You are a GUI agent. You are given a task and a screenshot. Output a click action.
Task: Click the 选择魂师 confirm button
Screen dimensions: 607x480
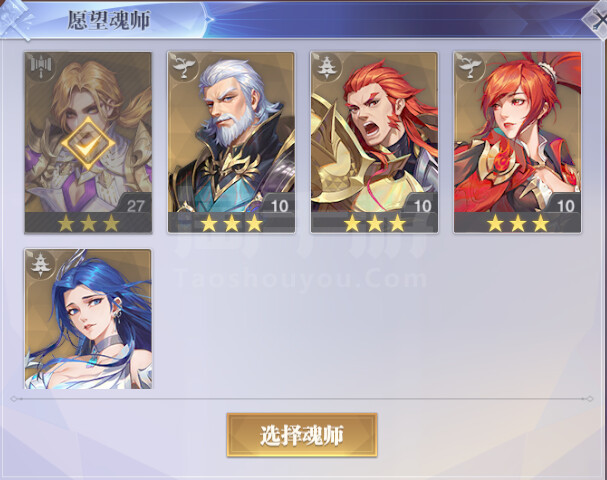pos(302,435)
